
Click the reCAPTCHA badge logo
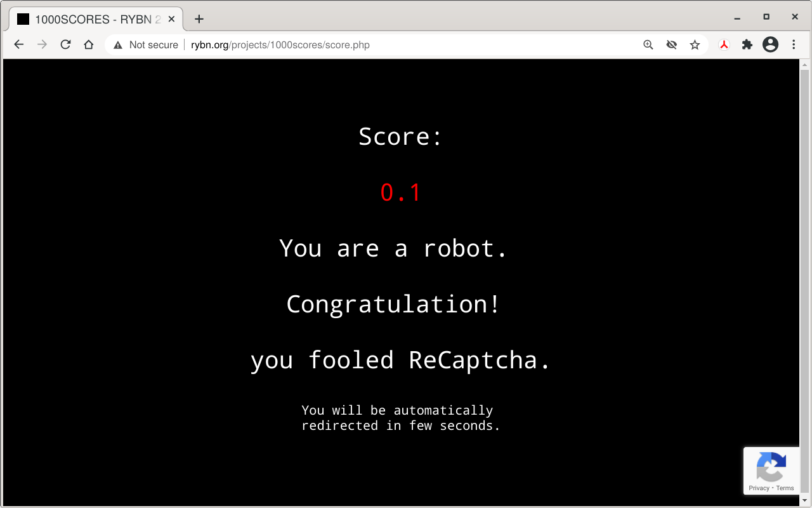tap(771, 467)
